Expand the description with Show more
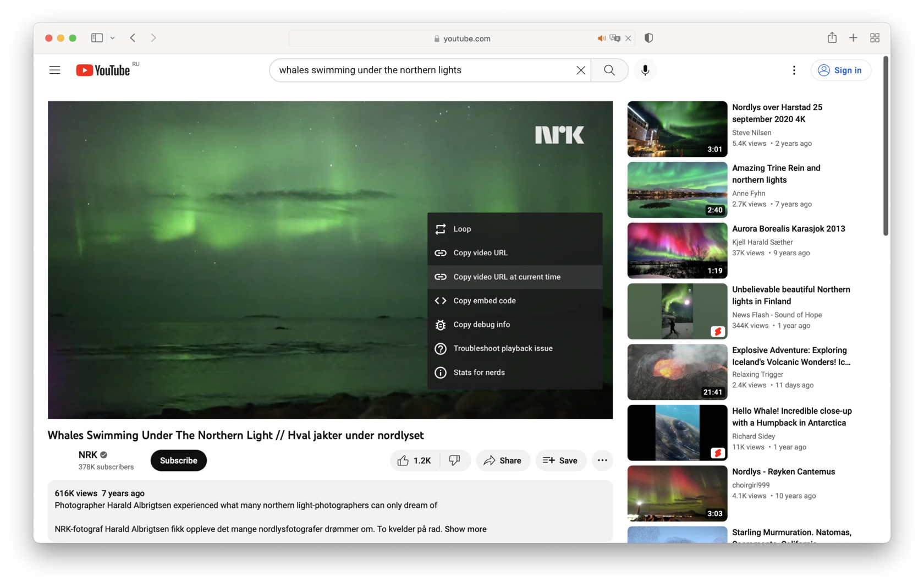Viewport: 924px width, 587px height. tap(465, 529)
